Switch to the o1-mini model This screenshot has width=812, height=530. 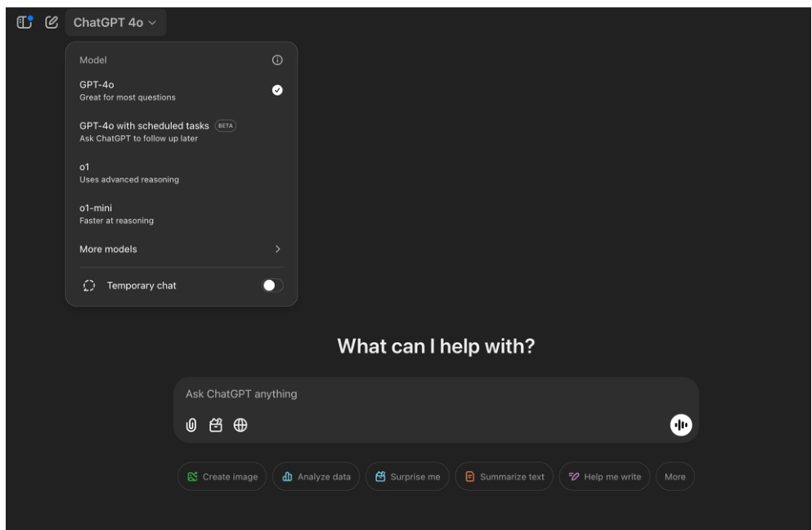(182, 214)
